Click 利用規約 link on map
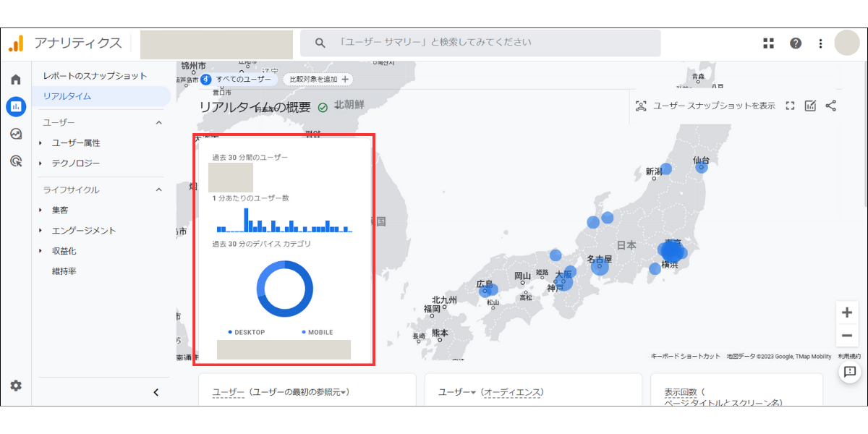This screenshot has height=434, width=868. pyautogui.click(x=849, y=356)
